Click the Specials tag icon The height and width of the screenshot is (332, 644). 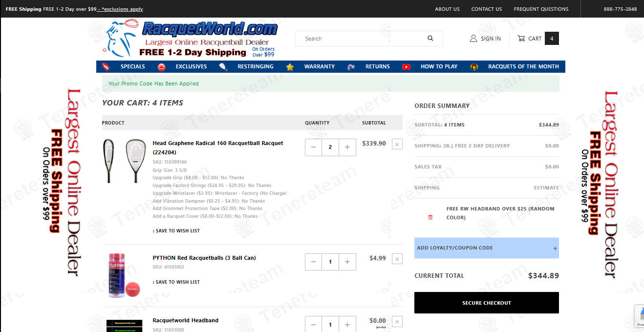106,66
